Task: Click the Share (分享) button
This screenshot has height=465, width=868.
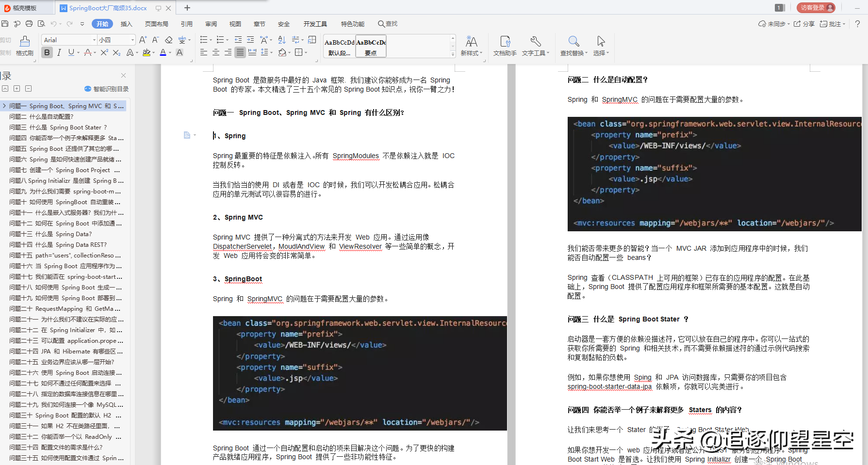Action: coord(804,24)
